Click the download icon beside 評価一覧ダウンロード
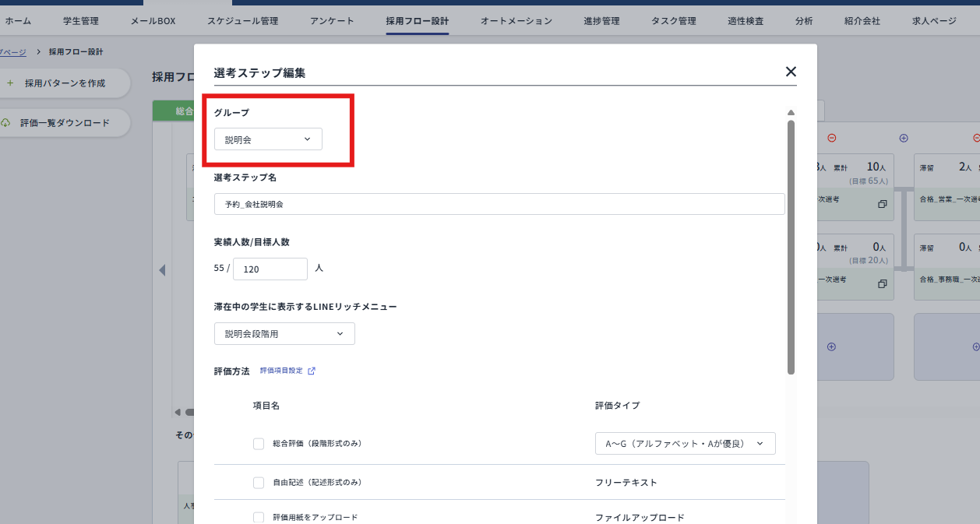The height and width of the screenshot is (524, 980). coord(6,122)
